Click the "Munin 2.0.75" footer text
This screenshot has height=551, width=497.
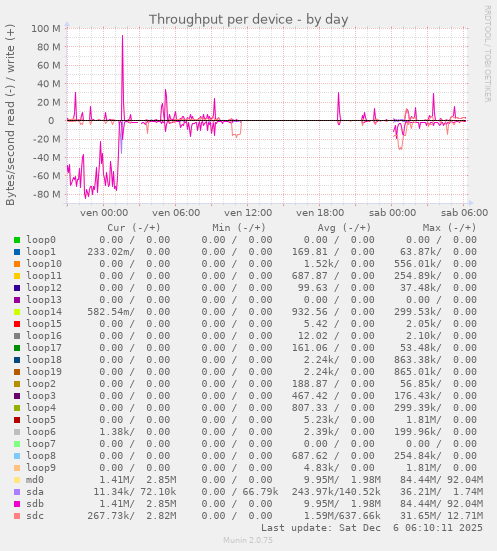[x=248, y=540]
